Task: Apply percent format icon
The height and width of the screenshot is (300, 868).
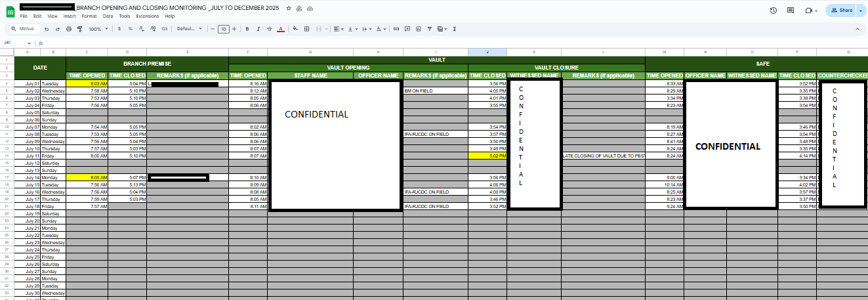Action: click(130, 29)
